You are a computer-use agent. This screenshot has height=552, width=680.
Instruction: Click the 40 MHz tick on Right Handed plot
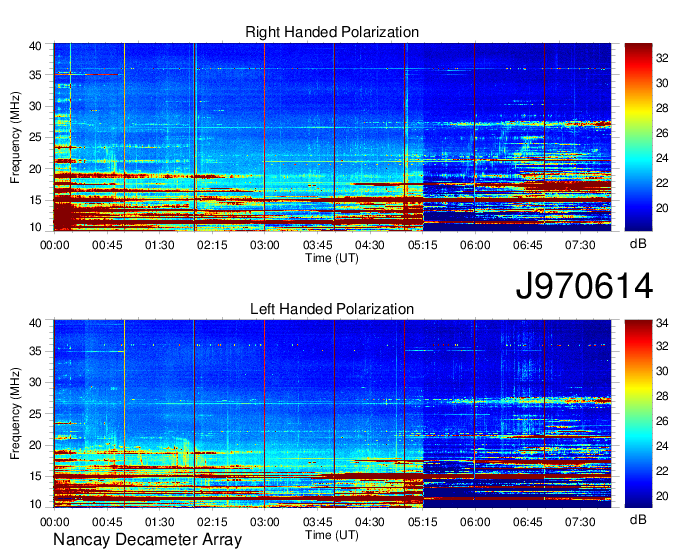click(35, 46)
